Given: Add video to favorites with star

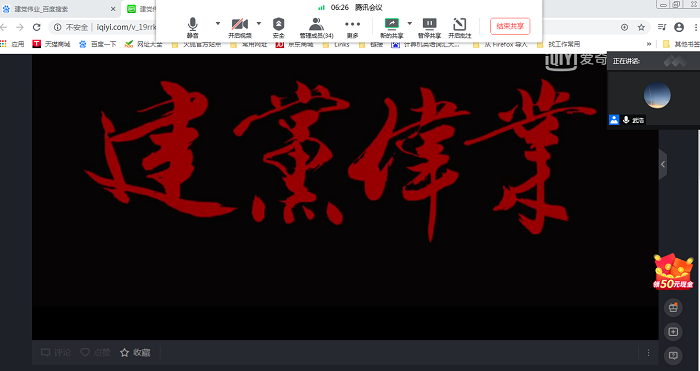Looking at the screenshot, I should coord(135,353).
